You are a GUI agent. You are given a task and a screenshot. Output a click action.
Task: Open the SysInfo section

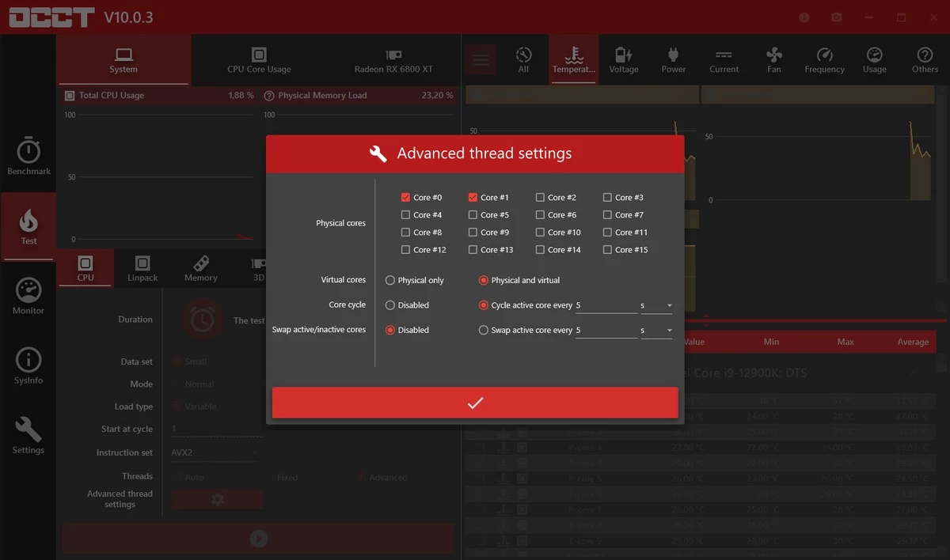click(x=28, y=366)
